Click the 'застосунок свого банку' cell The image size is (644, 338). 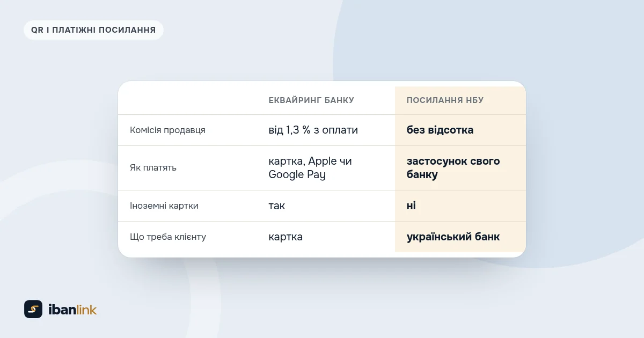pos(453,168)
